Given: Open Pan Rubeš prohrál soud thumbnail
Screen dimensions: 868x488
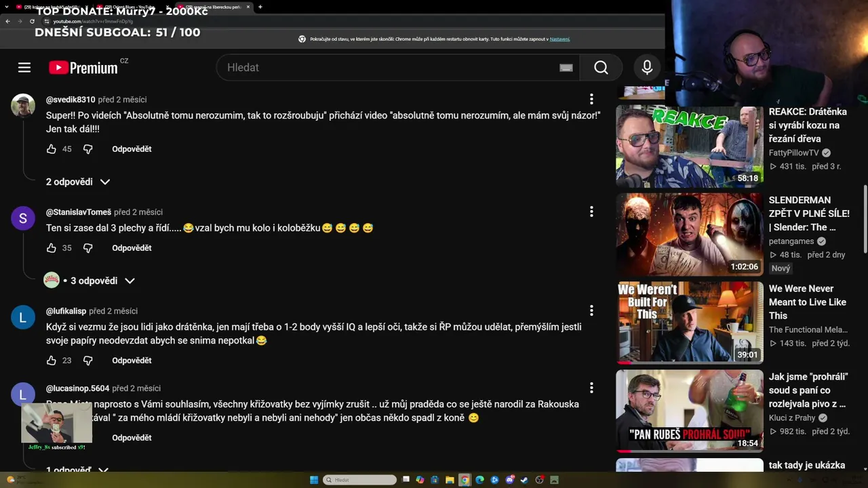Looking at the screenshot, I should click(x=690, y=411).
